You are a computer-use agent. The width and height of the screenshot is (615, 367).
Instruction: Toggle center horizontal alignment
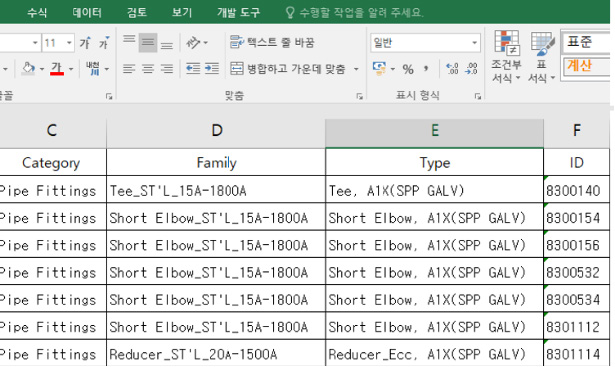(148, 69)
